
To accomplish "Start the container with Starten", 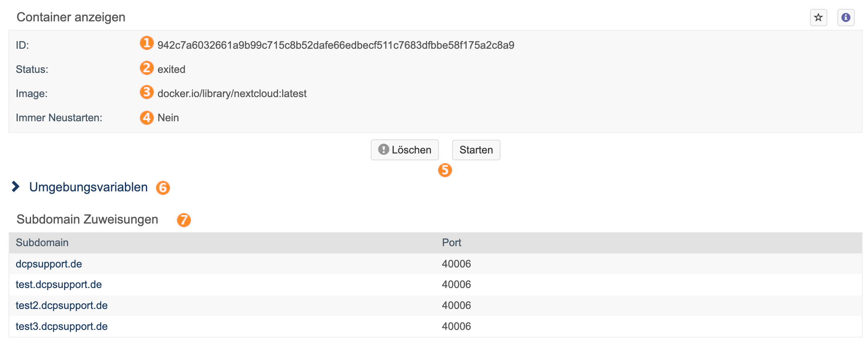I will [476, 150].
